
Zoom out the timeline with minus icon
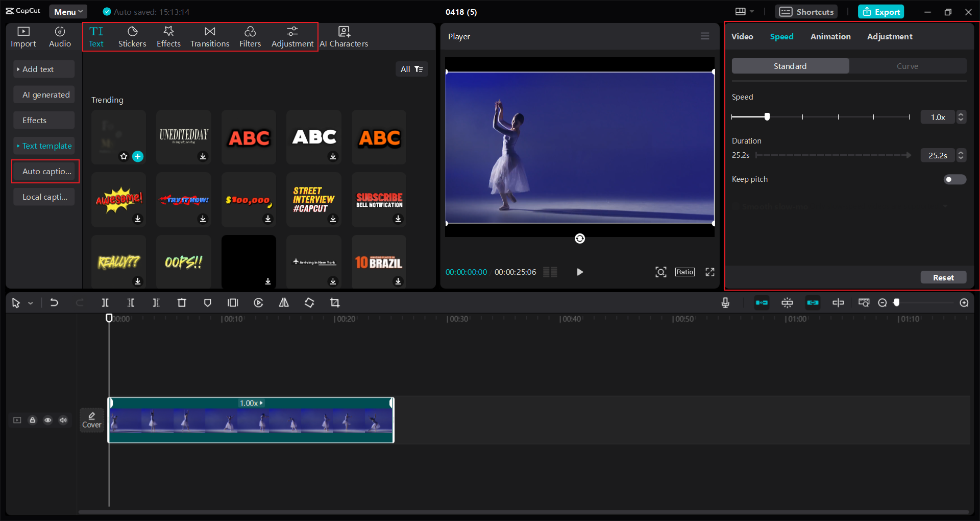pyautogui.click(x=883, y=303)
